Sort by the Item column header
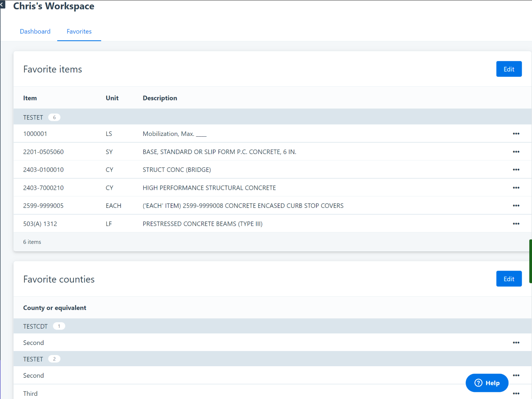The width and height of the screenshot is (532, 399). (30, 98)
